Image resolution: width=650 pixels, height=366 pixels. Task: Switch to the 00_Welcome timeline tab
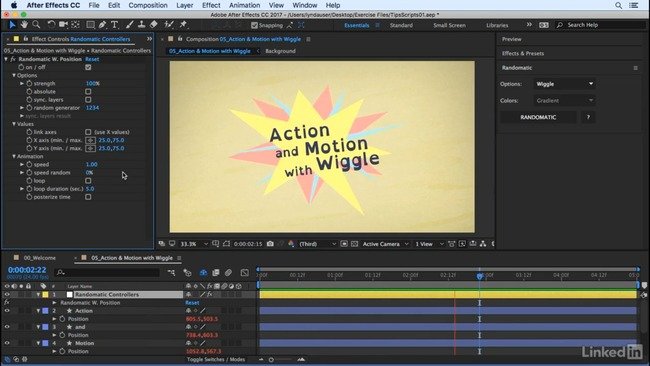pos(39,258)
